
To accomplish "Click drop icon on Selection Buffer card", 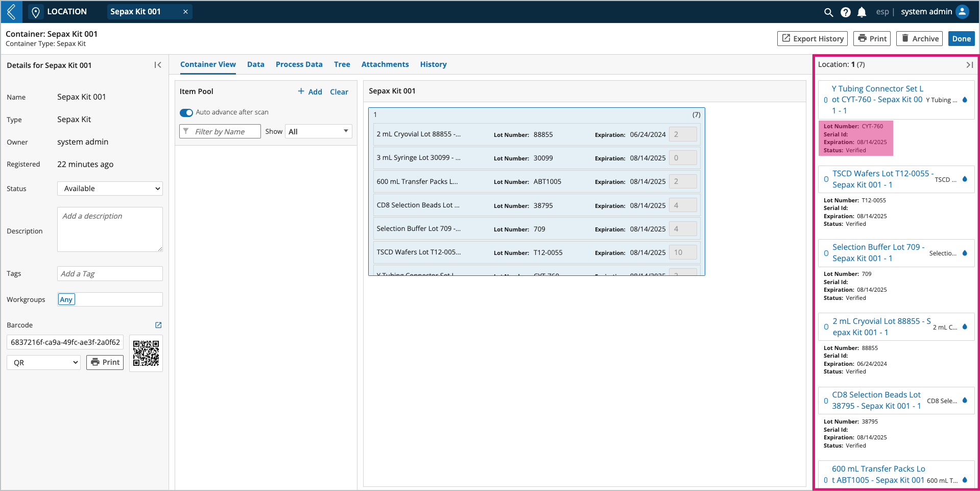I will pyautogui.click(x=965, y=253).
